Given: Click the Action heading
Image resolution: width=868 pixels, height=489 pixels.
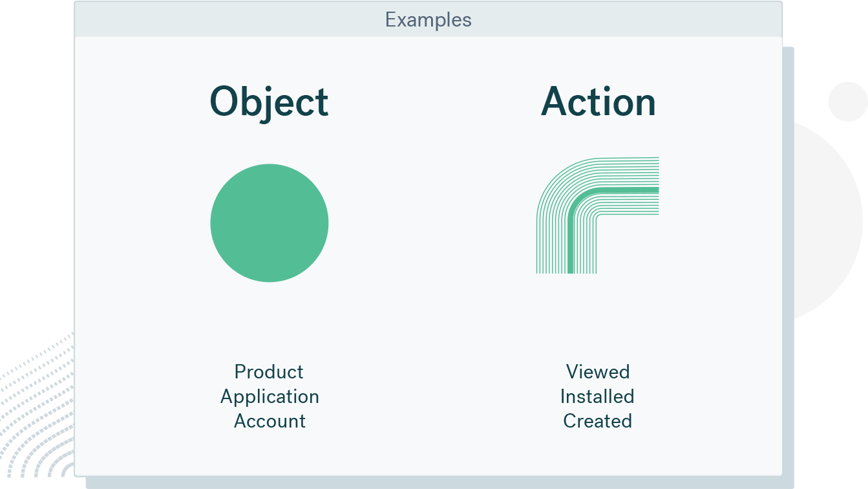Looking at the screenshot, I should [598, 102].
